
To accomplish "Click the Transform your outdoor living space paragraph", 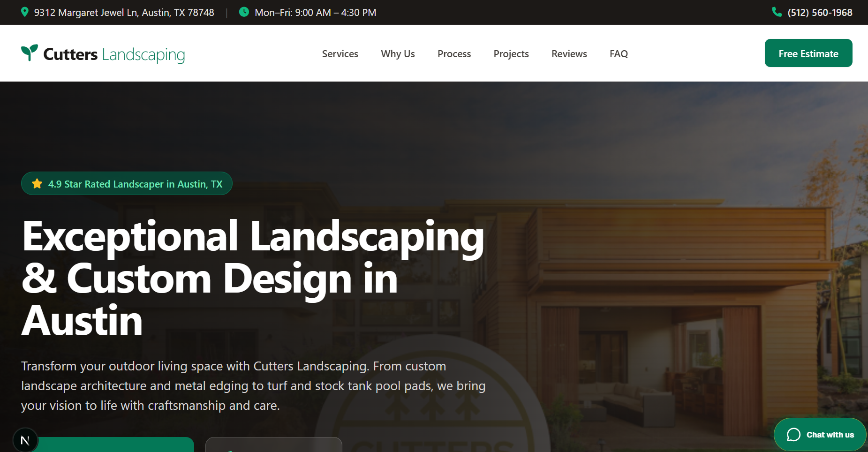I will coord(253,385).
